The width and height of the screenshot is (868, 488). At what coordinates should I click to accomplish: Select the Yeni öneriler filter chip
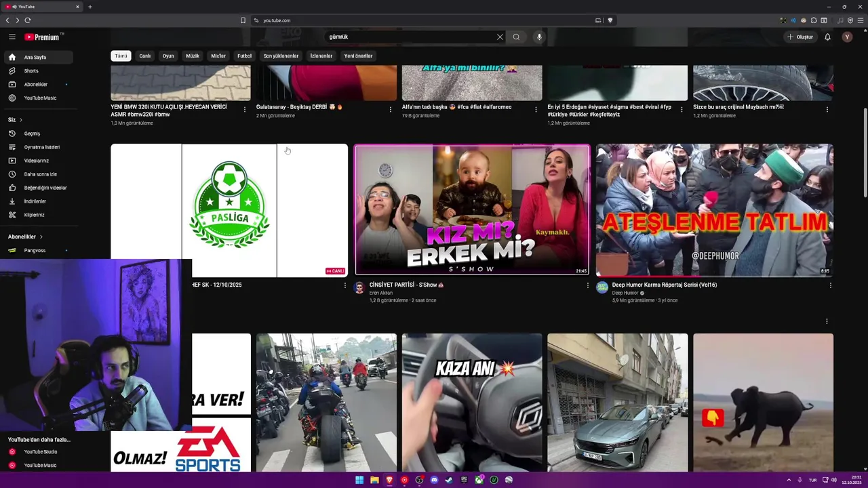(x=358, y=56)
